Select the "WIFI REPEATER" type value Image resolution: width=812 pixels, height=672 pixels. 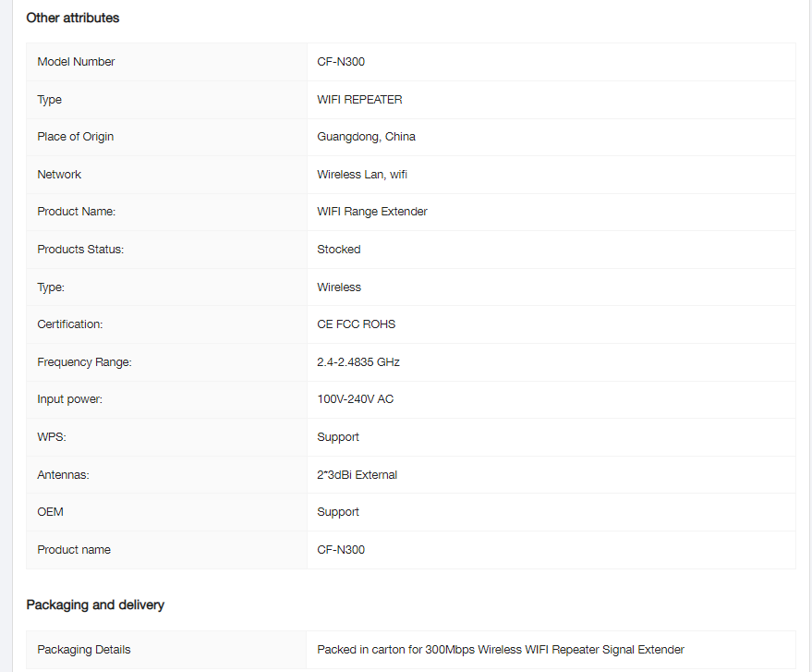coord(359,100)
